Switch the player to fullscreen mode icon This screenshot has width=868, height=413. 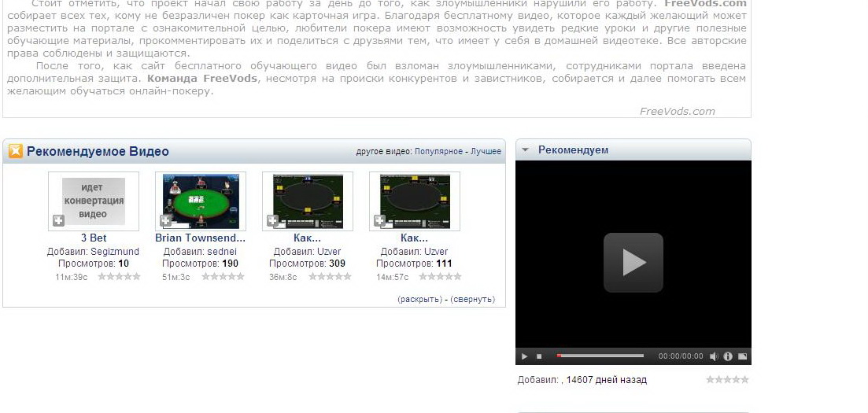pyautogui.click(x=742, y=356)
